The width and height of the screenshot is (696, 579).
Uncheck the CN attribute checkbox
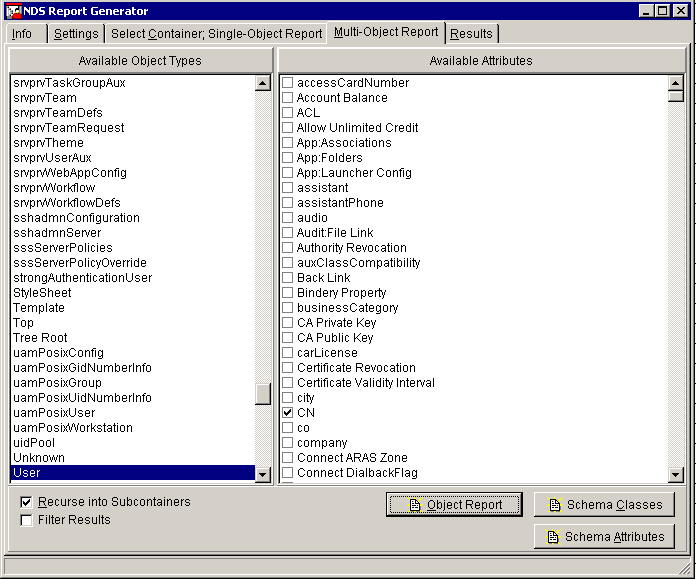click(x=288, y=412)
